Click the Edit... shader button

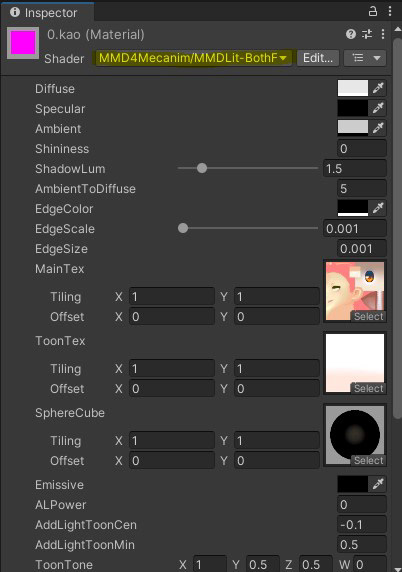318,58
